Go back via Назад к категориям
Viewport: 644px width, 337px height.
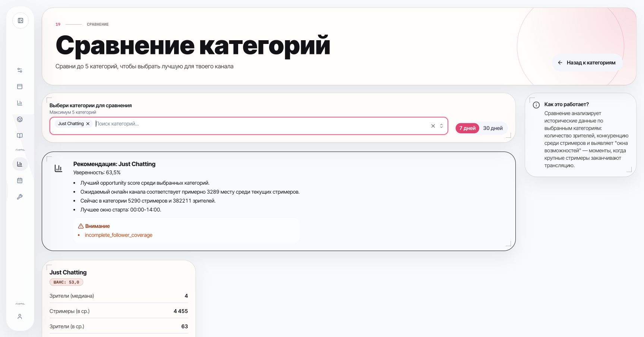coord(587,63)
